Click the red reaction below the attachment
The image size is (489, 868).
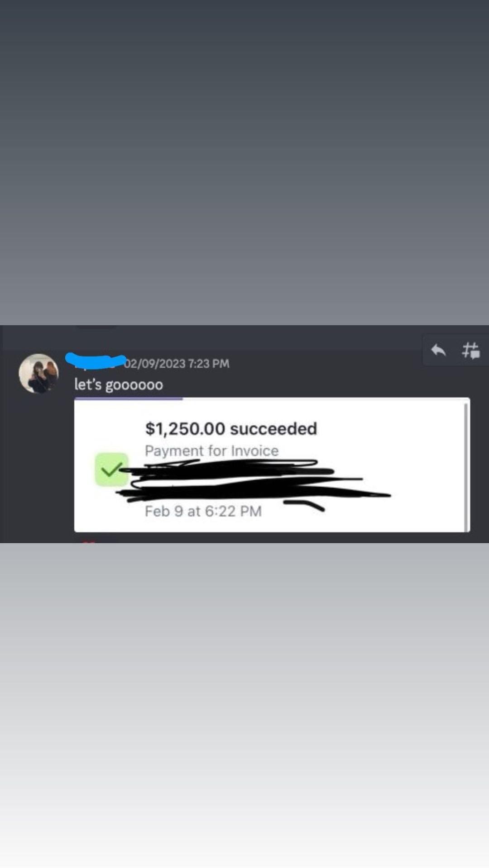pyautogui.click(x=89, y=541)
